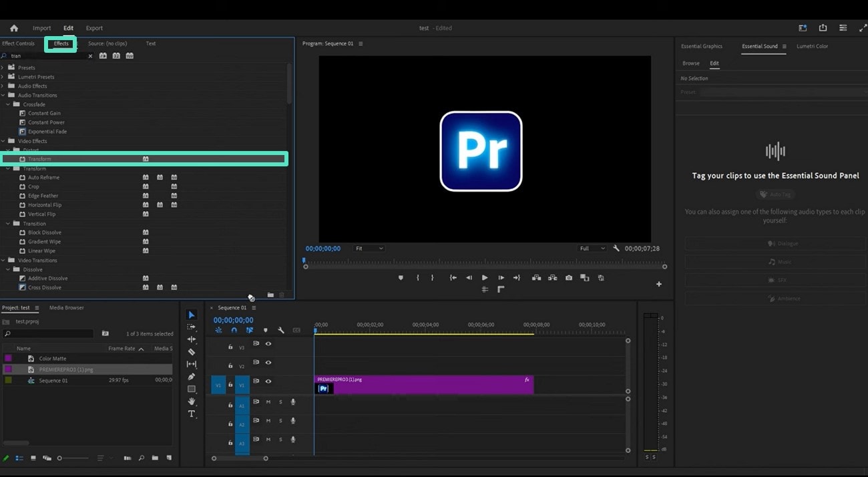
Task: Expand the Lumetri Presets folder
Action: click(x=3, y=77)
